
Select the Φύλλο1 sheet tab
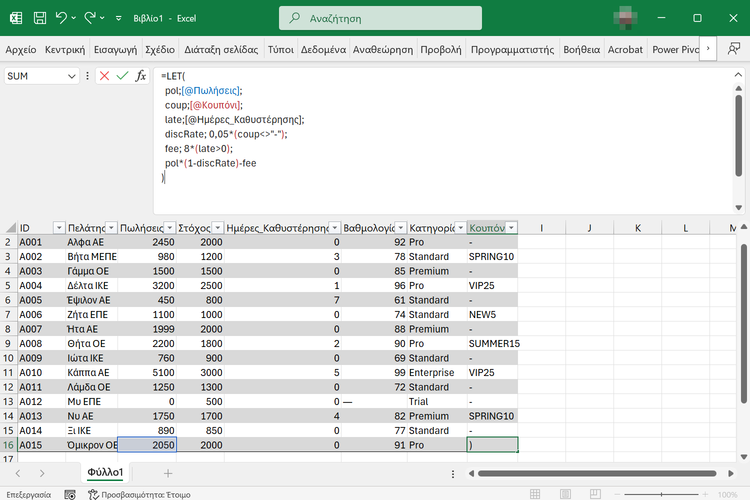tap(105, 472)
